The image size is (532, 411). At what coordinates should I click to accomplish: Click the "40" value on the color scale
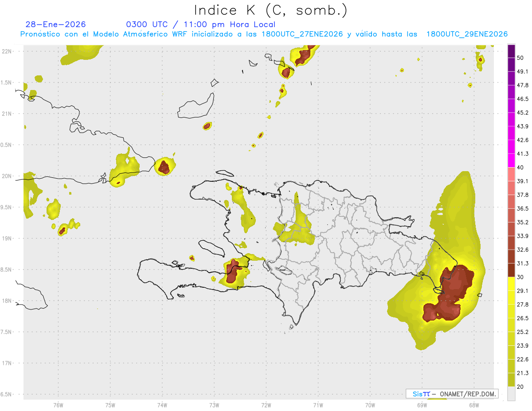tap(521, 168)
